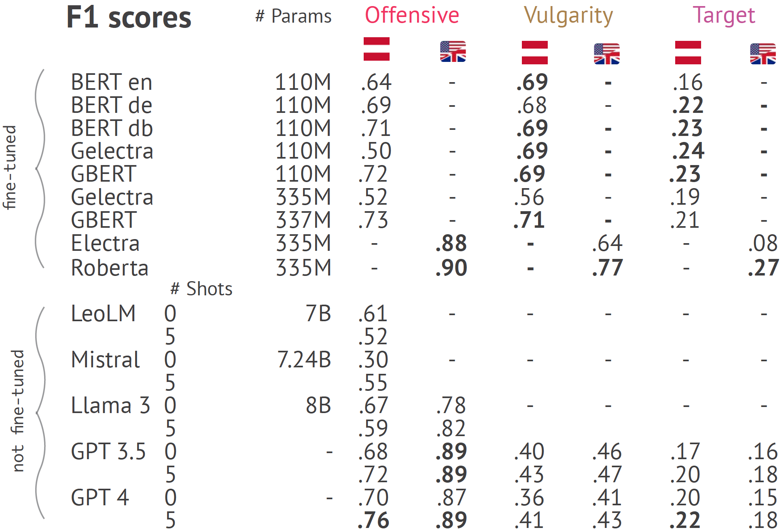
Task: Click the Austrian flag under Offensive
Action: coord(376,49)
